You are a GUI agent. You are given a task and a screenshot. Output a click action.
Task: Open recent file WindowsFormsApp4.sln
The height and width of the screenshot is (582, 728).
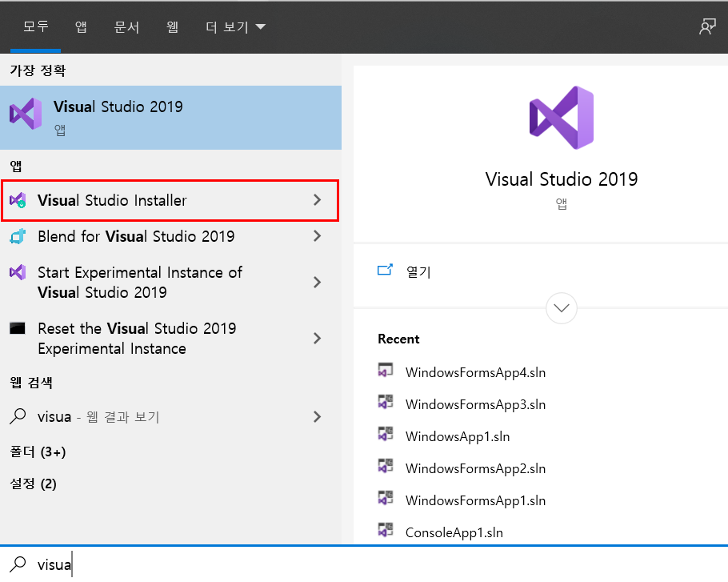click(x=475, y=372)
